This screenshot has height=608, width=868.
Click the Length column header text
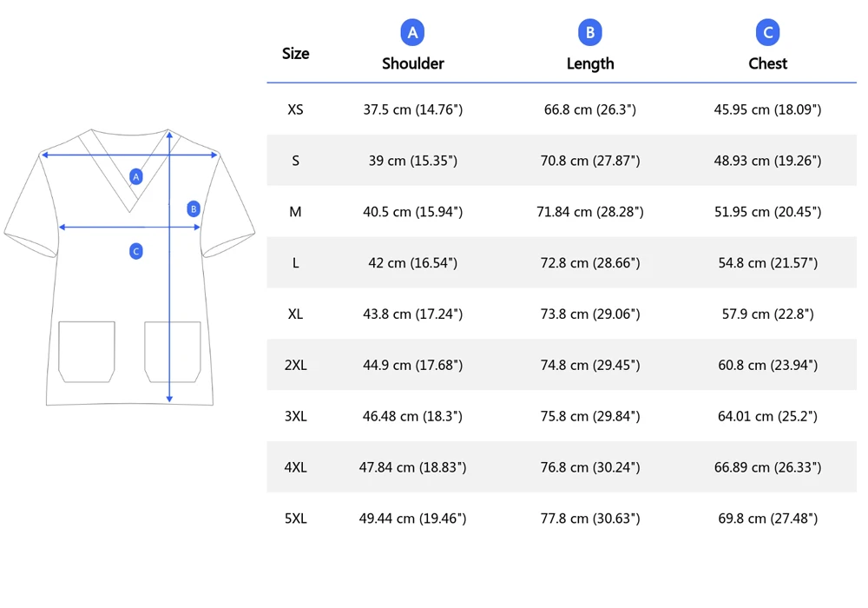pyautogui.click(x=589, y=63)
